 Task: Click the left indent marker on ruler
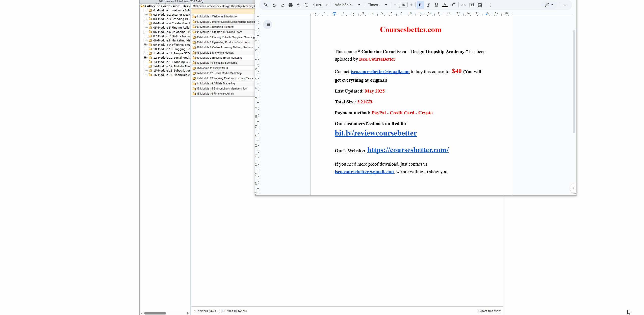tap(334, 14)
